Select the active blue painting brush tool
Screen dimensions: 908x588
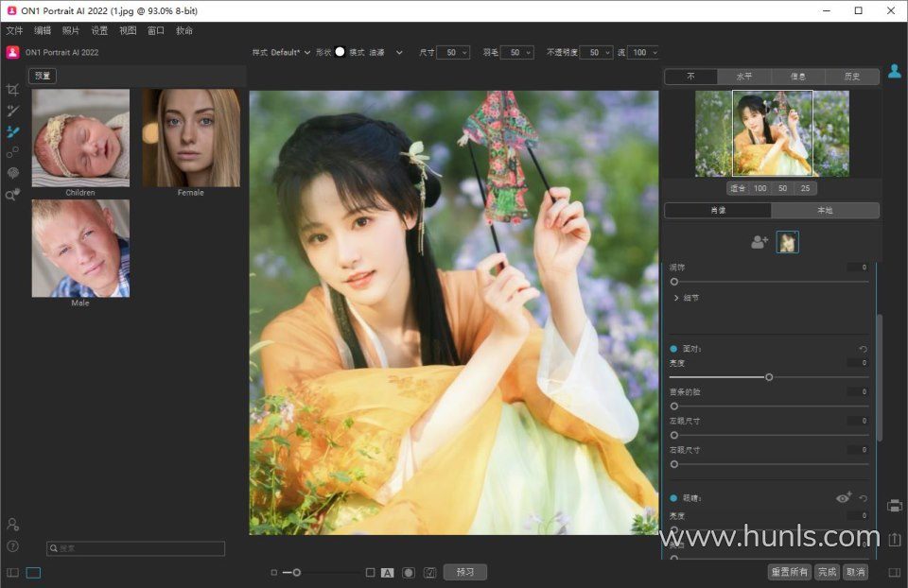point(12,131)
